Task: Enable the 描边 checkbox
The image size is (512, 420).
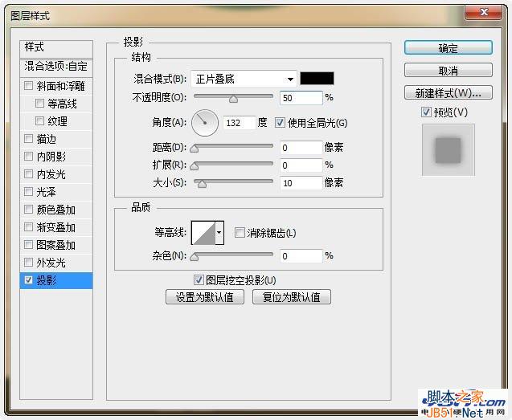Action: (28, 139)
